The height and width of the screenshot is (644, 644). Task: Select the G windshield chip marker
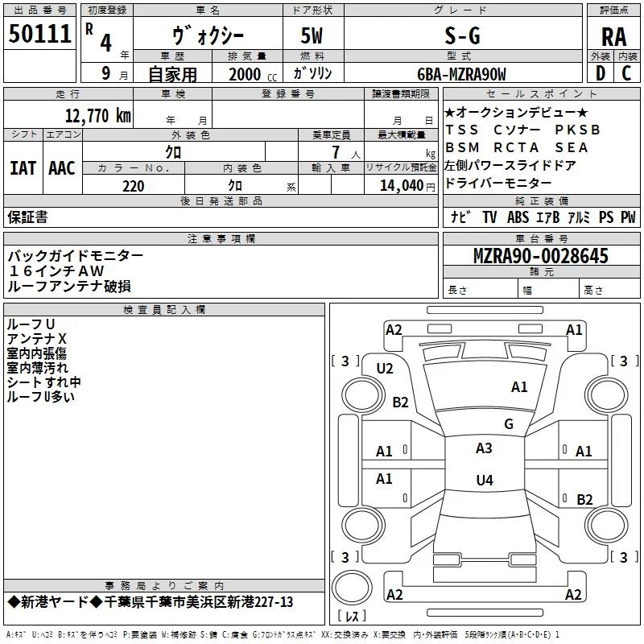(x=509, y=423)
